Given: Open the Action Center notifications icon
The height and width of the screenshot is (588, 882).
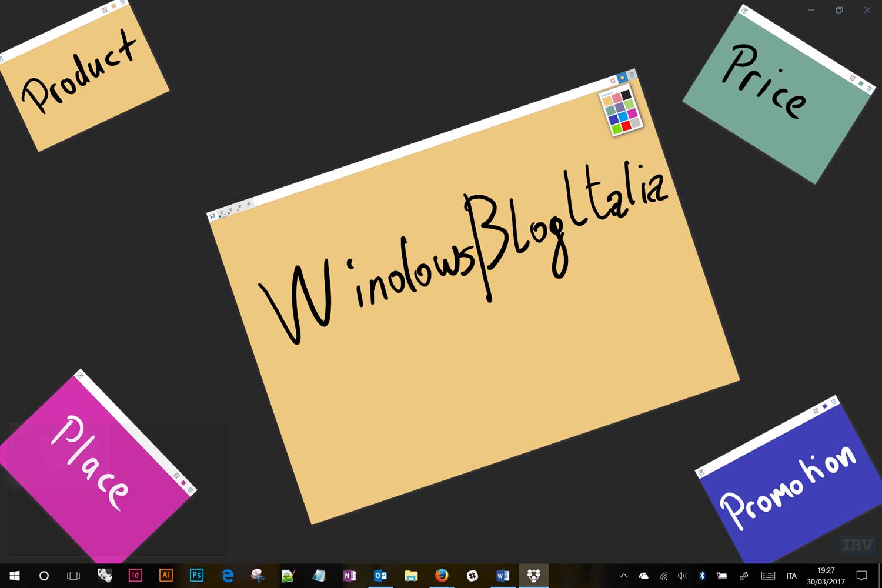Looking at the screenshot, I should click(x=861, y=576).
